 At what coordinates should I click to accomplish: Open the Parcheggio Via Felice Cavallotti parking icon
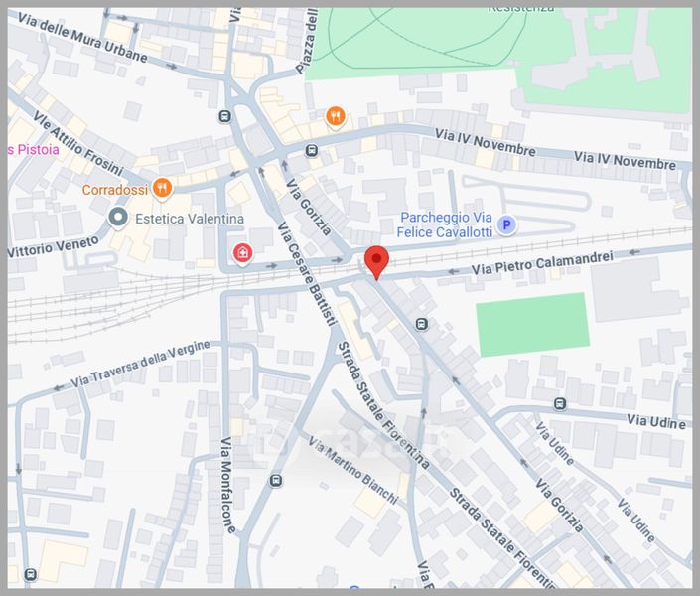(x=506, y=224)
